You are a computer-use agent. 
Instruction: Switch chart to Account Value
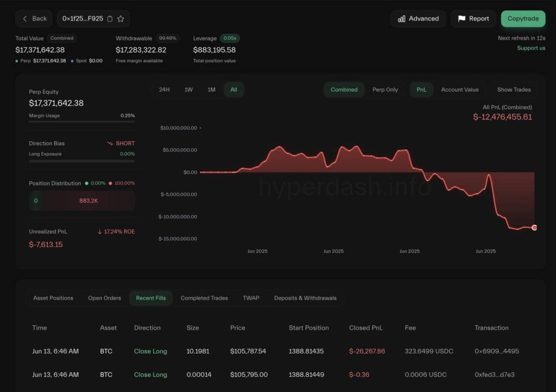pos(459,90)
